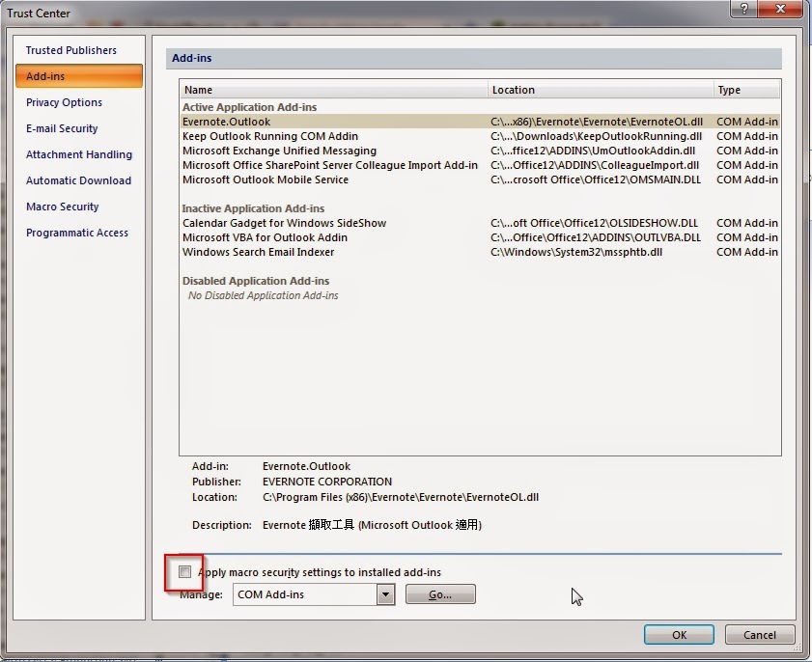
Task: Click the Inactive Application Add-ins group heading
Action: pos(253,208)
